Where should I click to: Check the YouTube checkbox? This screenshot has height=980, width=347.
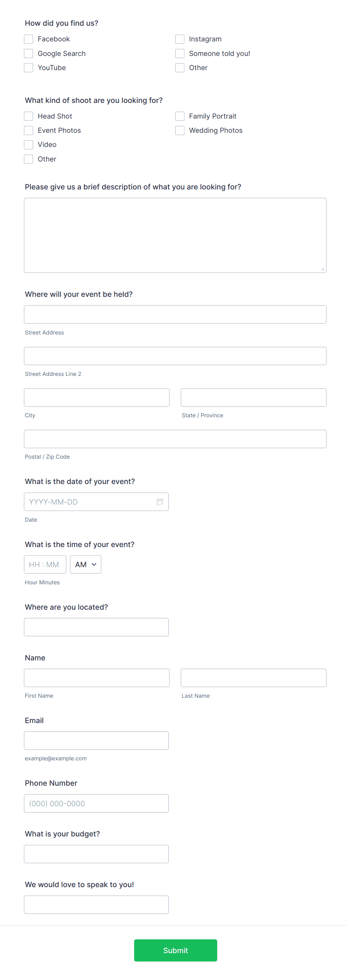point(28,67)
